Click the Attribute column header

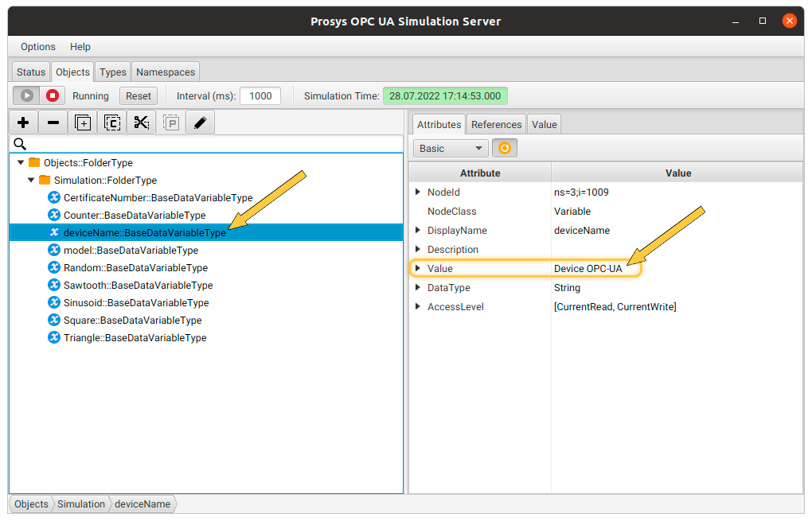(x=480, y=173)
